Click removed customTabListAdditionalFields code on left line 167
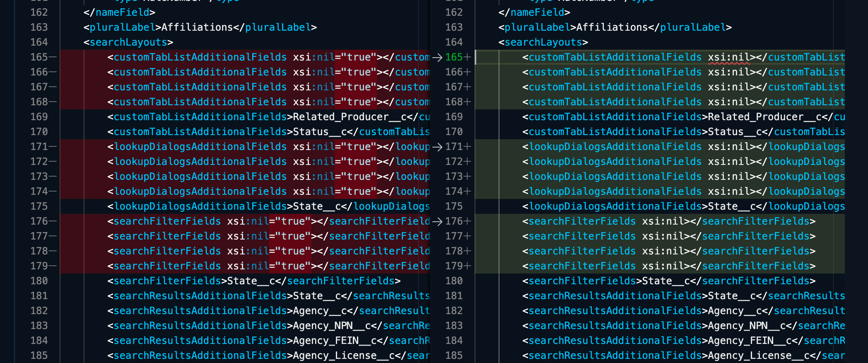Image resolution: width=868 pixels, height=363 pixels. 268,87
